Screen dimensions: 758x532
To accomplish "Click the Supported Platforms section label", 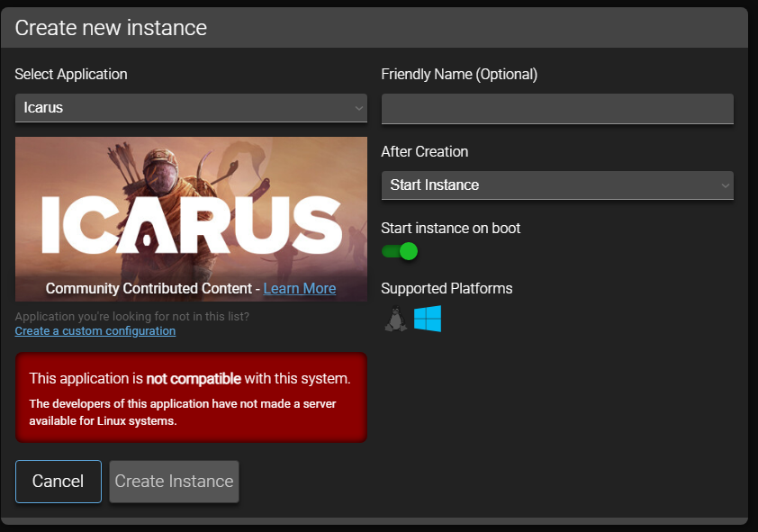I will coord(447,288).
